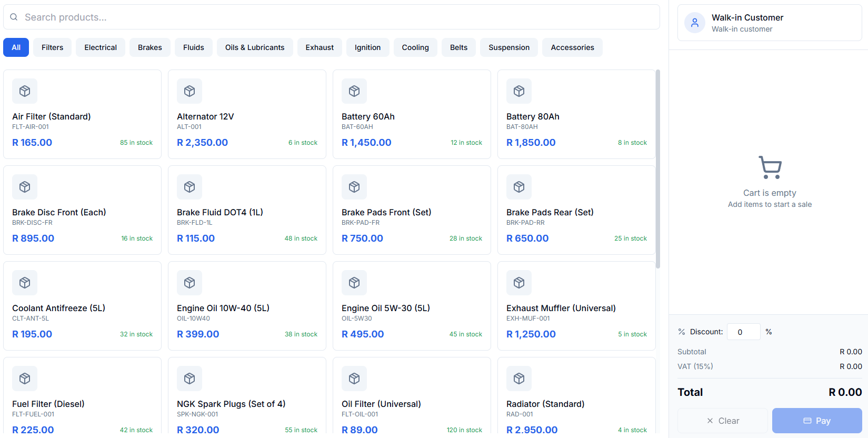Click Engine Oil 10W-40 (5L) name
Screen dimensions: 868x438
tap(223, 308)
